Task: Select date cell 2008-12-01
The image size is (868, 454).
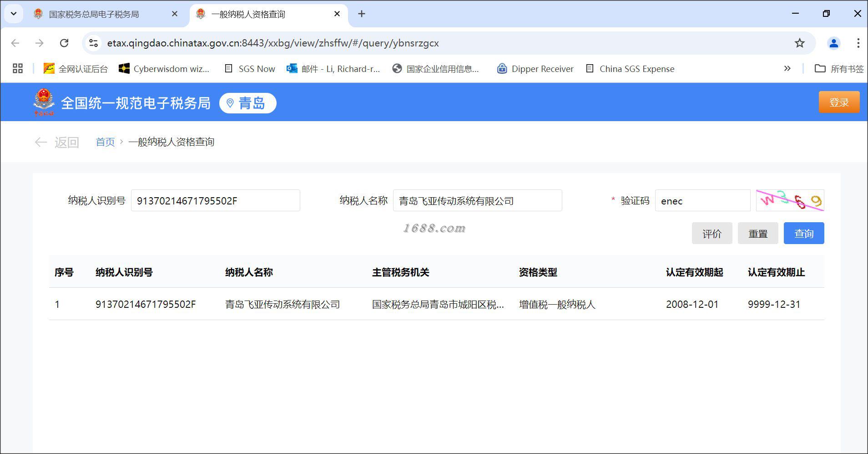Action: (692, 304)
